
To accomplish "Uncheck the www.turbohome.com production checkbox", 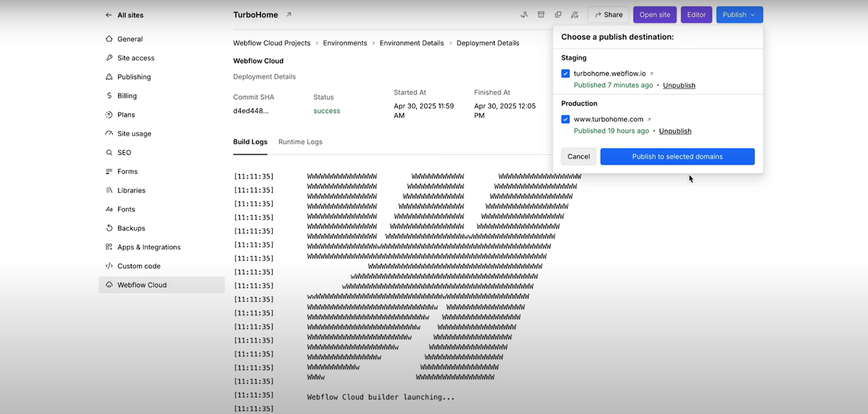I will pos(565,119).
